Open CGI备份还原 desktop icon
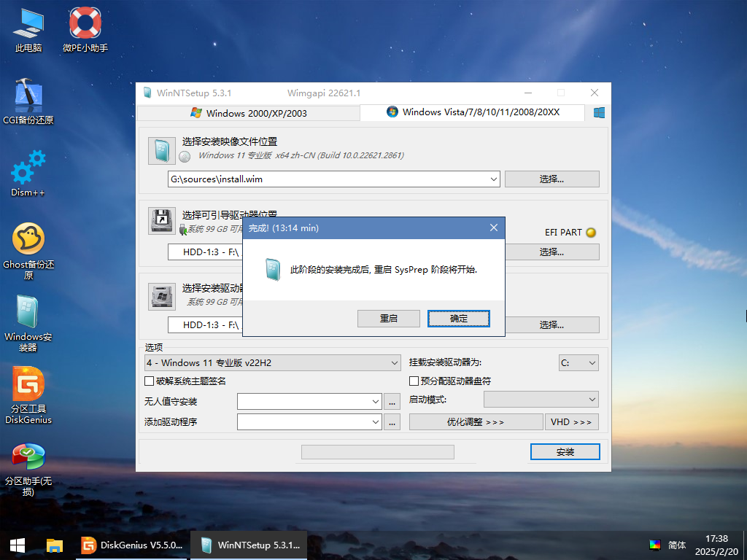The width and height of the screenshot is (747, 560). pyautogui.click(x=28, y=101)
